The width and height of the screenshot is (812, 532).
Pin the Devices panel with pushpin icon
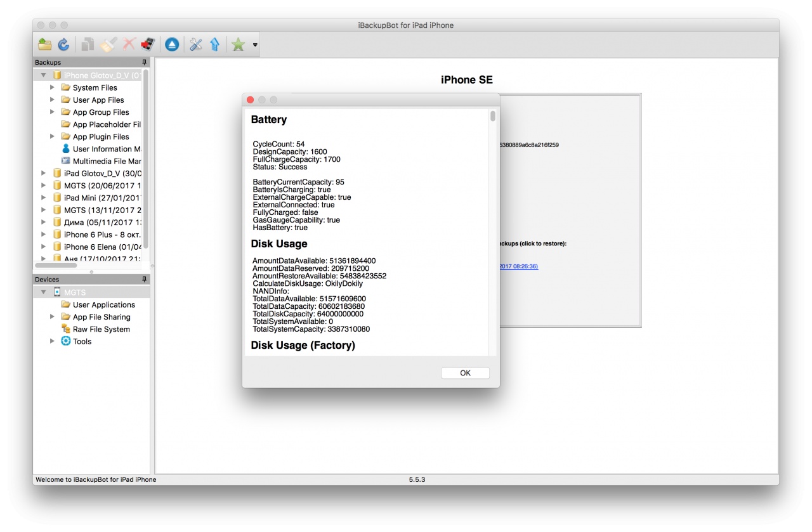pos(144,279)
